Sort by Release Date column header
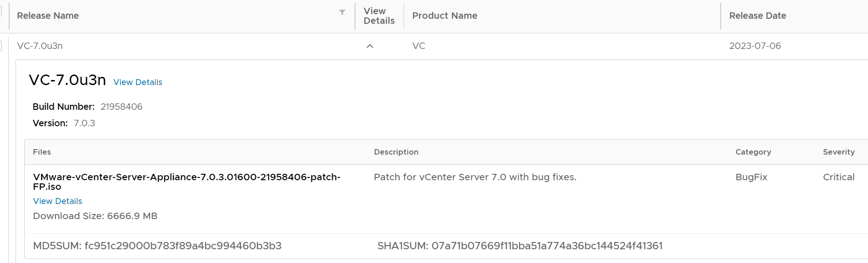868x263 pixels. click(x=757, y=16)
